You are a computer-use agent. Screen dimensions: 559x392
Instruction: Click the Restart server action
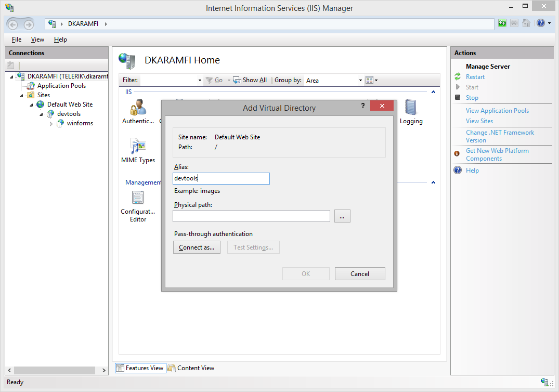pyautogui.click(x=475, y=77)
